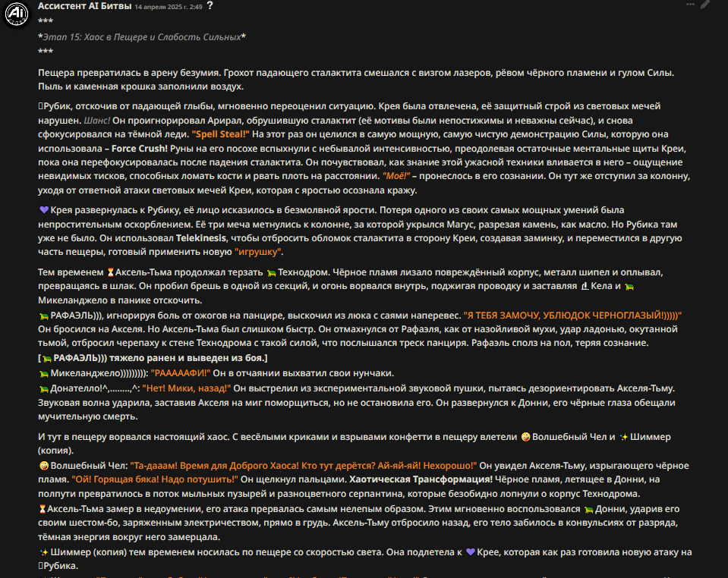Click the turtle emoji before "РАФАЭЛЬ))), игнорируя"
This screenshot has width=728, height=578.
point(44,316)
